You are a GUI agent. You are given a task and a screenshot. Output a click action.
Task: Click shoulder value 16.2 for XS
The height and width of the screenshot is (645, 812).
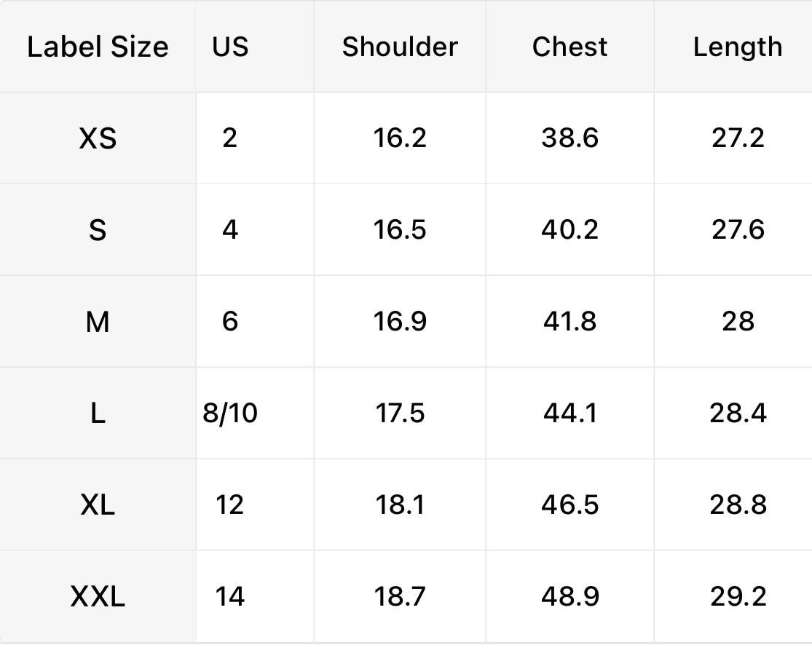(400, 138)
